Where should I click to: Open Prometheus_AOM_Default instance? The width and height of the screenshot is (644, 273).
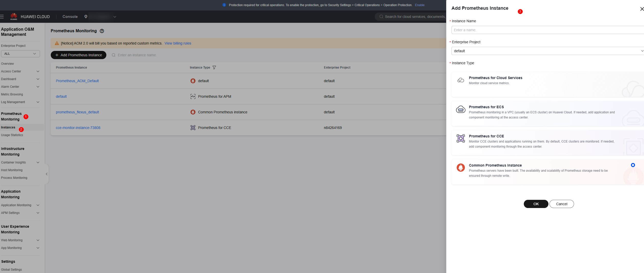point(77,81)
